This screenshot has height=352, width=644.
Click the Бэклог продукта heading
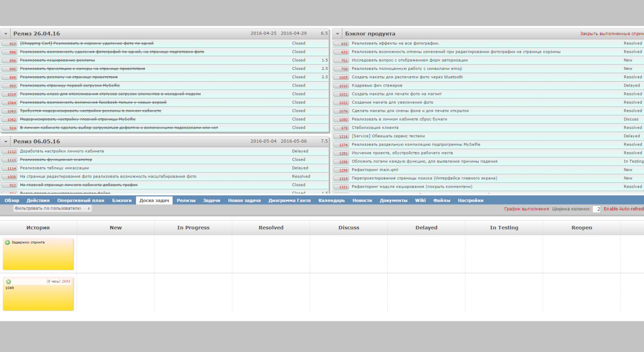click(x=370, y=34)
